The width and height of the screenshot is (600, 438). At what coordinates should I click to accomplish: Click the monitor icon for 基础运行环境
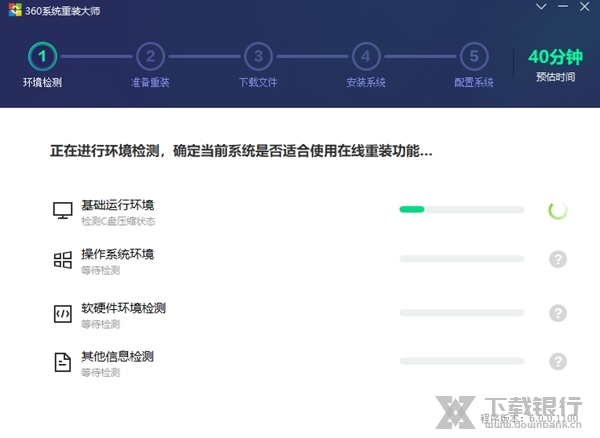63,210
